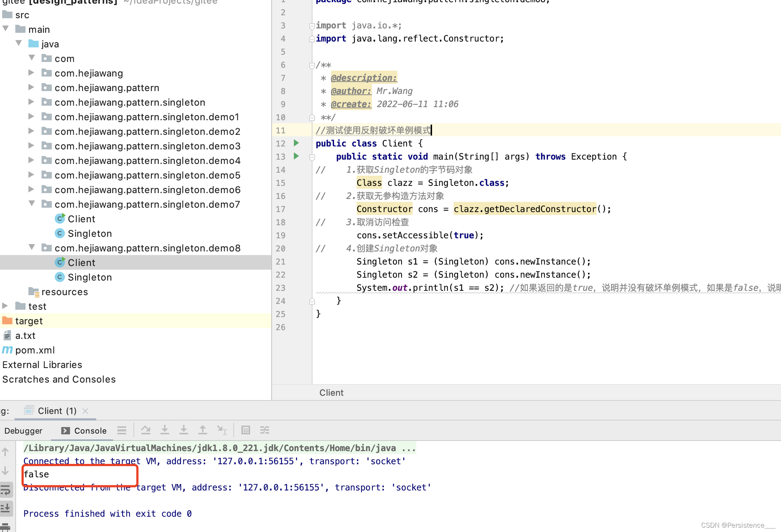The height and width of the screenshot is (532, 781).
Task: Click the Step Over icon in the debugger toolbar
Action: tap(146, 430)
